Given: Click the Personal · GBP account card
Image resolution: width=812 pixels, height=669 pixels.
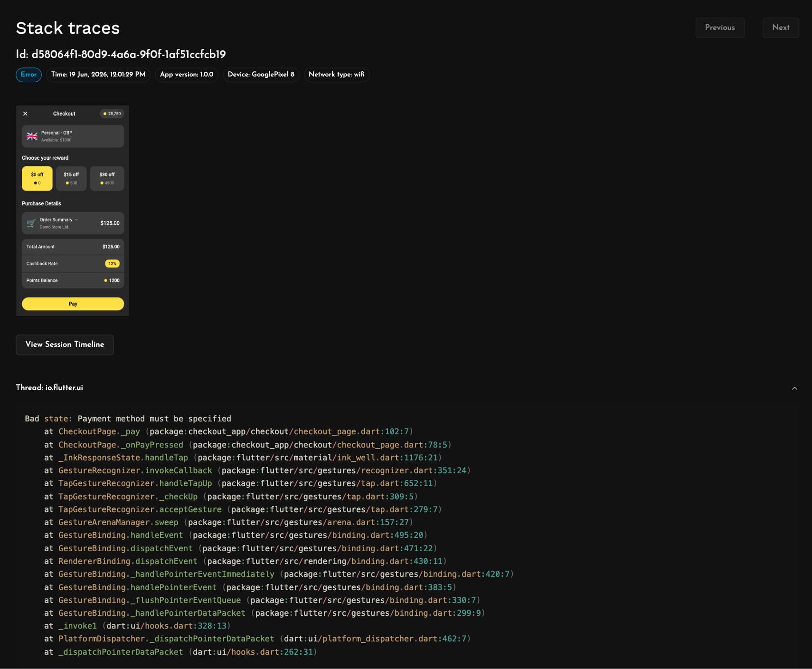Looking at the screenshot, I should [x=73, y=136].
